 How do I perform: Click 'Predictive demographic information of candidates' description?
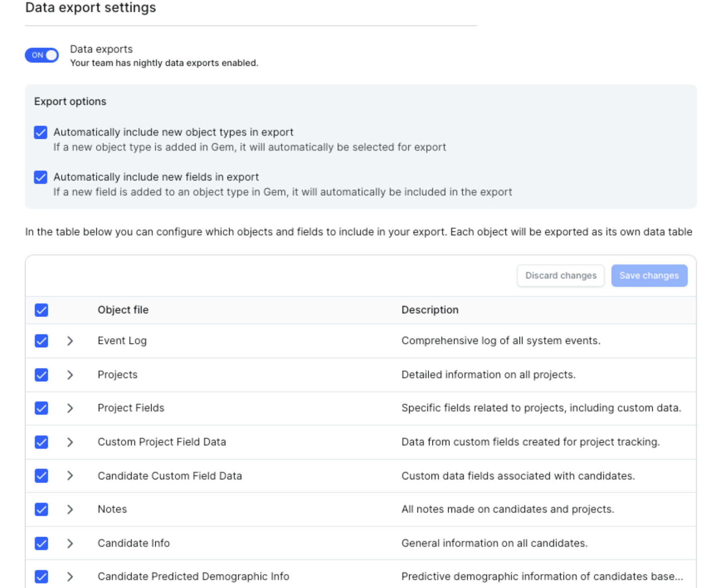pos(542,576)
